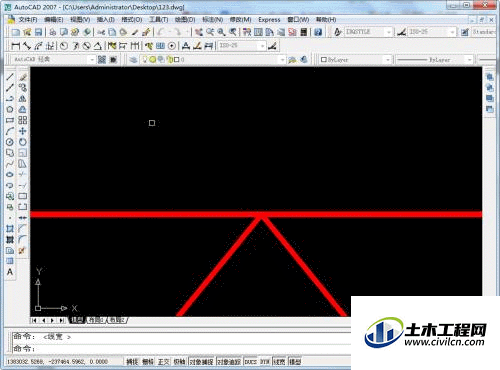Viewport: 500px width, 370px height.
Task: Open the Layer Properties Manager icon
Action: point(133,60)
